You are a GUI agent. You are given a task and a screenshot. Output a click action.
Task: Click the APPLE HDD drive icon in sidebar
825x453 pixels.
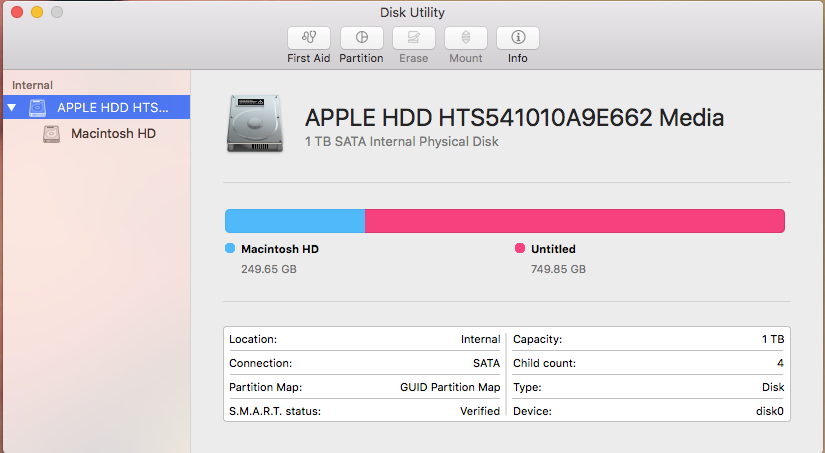click(37, 108)
